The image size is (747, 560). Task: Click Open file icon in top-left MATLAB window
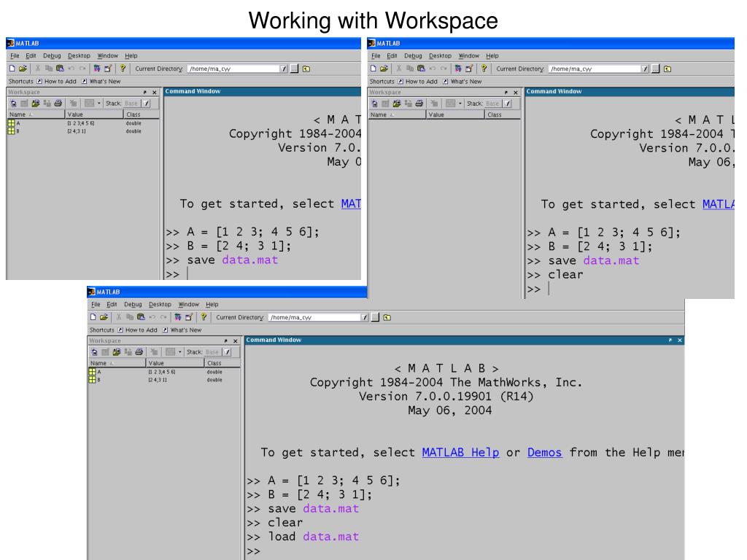pyautogui.click(x=23, y=69)
